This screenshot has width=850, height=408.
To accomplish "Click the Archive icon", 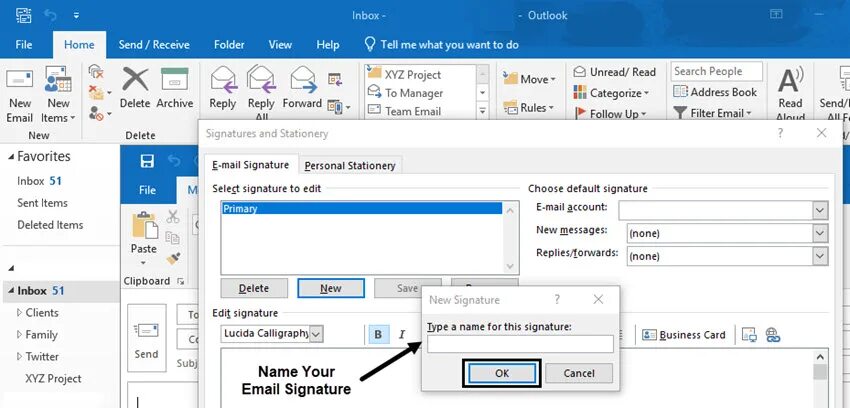I will point(175,80).
